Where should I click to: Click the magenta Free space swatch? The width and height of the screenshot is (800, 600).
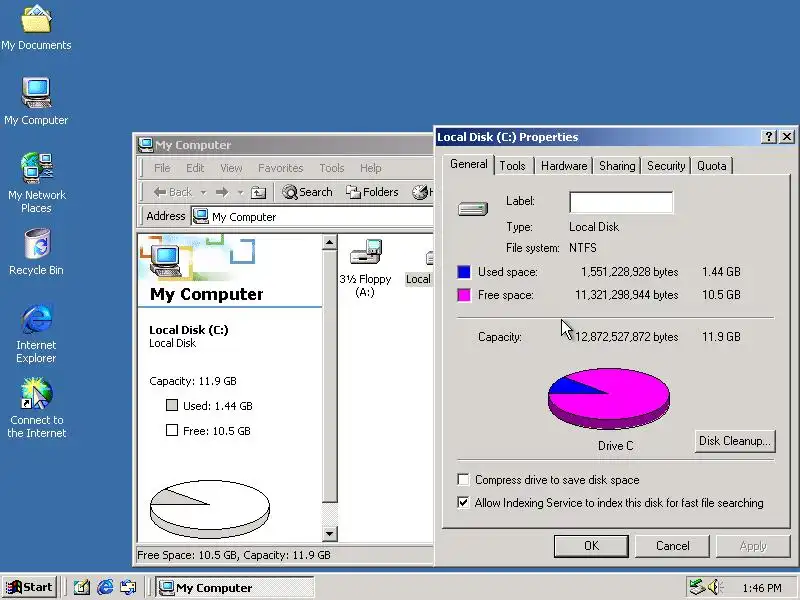point(464,295)
